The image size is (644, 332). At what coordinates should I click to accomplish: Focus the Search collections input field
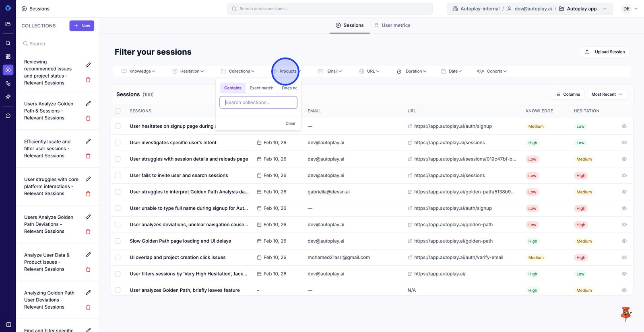[258, 102]
